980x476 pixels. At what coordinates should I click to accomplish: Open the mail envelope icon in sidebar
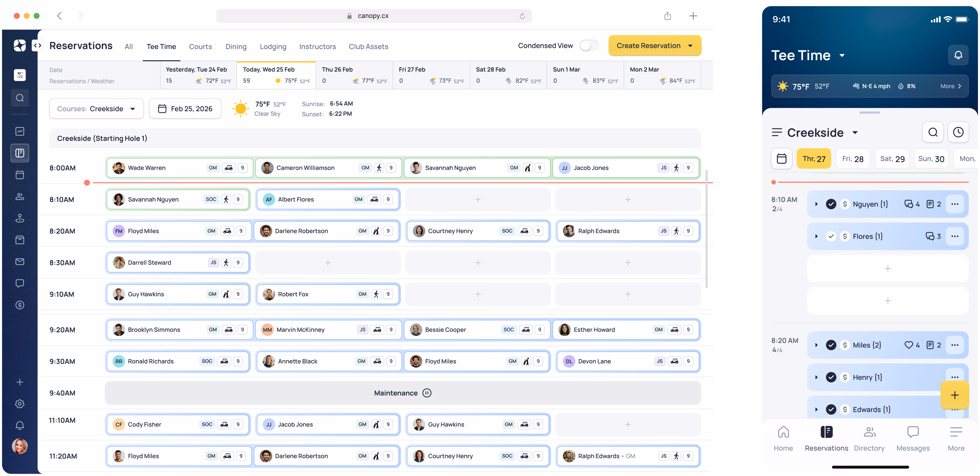point(20,262)
